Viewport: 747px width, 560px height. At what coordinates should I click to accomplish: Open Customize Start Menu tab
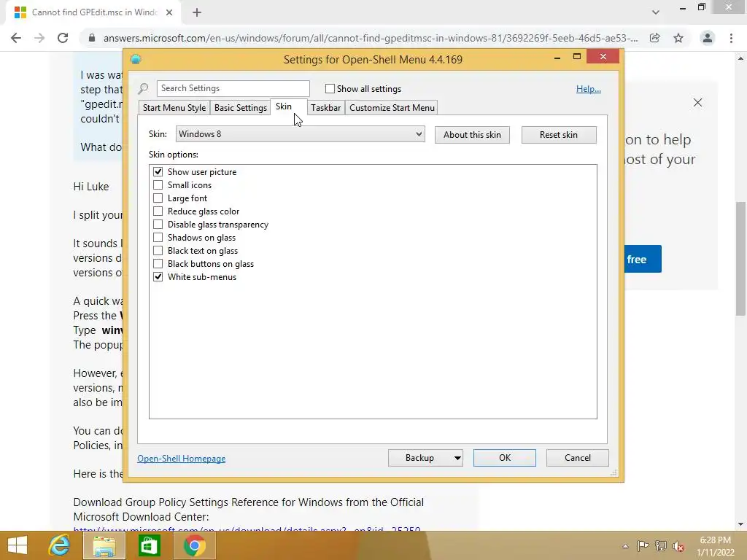(392, 108)
